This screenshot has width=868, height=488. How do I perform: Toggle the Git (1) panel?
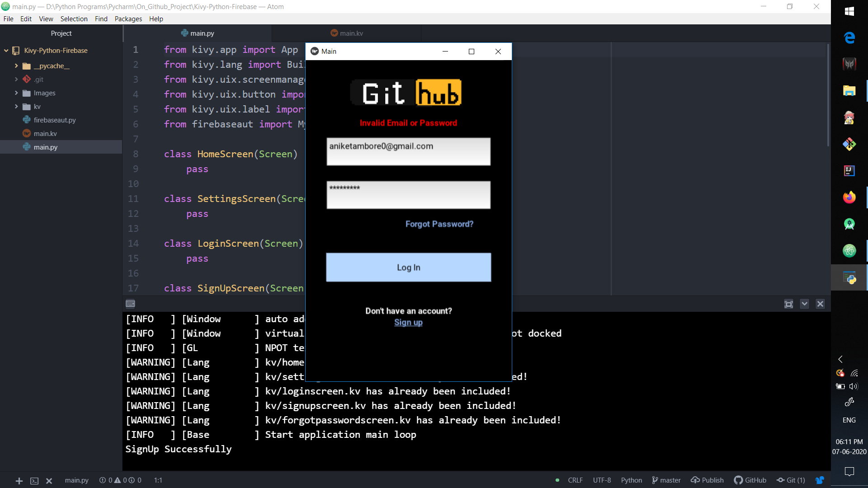[791, 480]
